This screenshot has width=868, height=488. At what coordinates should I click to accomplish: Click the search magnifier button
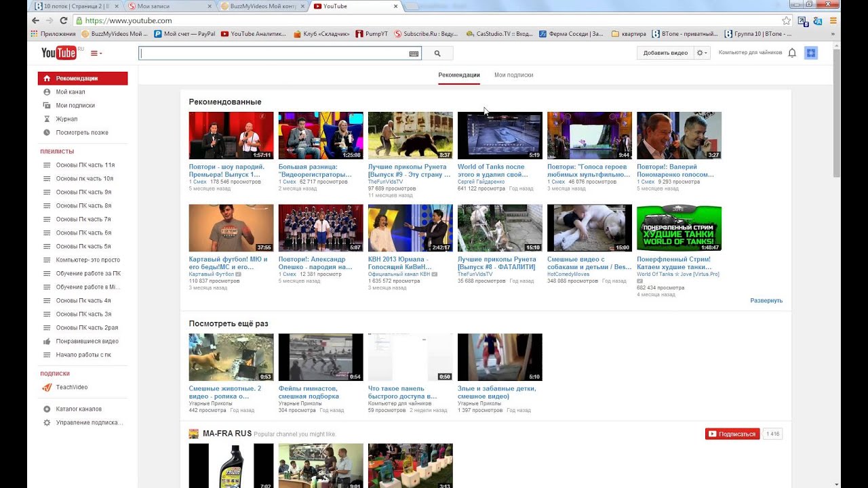(437, 53)
